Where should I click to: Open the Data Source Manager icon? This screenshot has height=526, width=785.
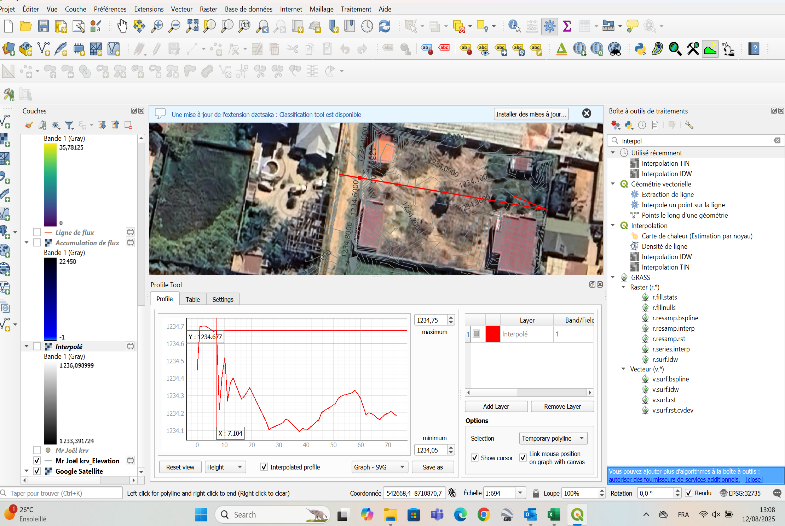pyautogui.click(x=9, y=49)
